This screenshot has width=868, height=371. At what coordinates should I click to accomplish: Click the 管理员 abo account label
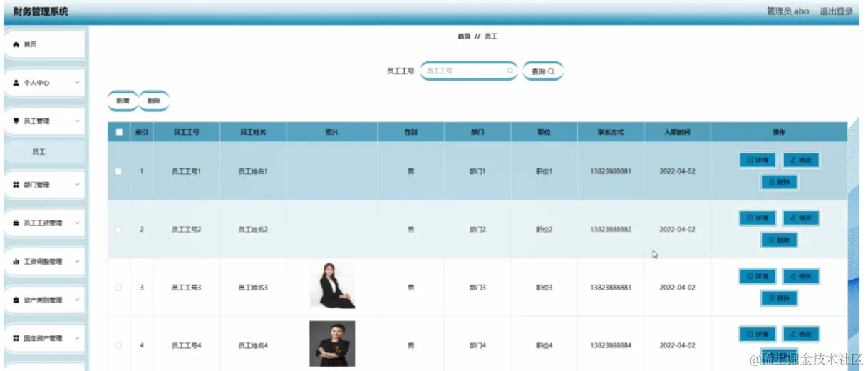click(787, 11)
